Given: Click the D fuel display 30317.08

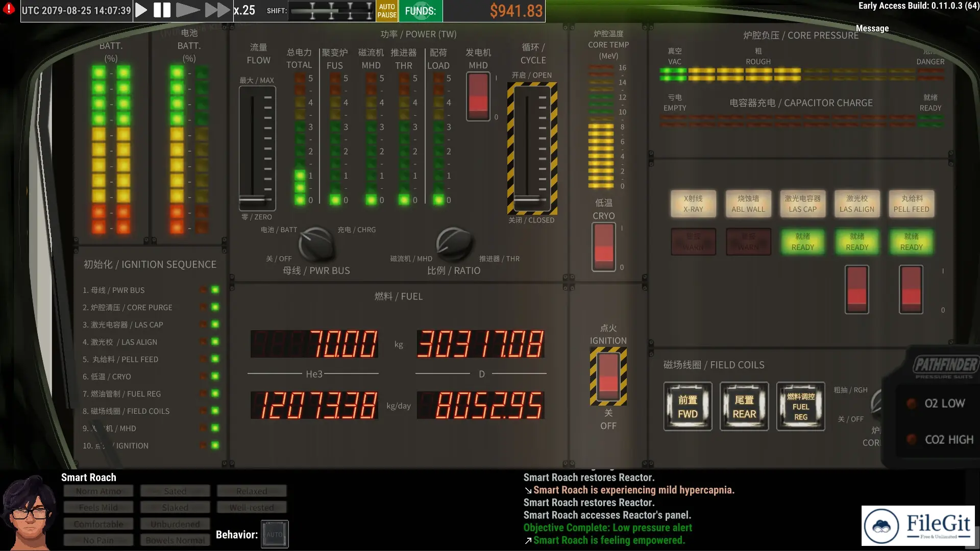Looking at the screenshot, I should (480, 344).
